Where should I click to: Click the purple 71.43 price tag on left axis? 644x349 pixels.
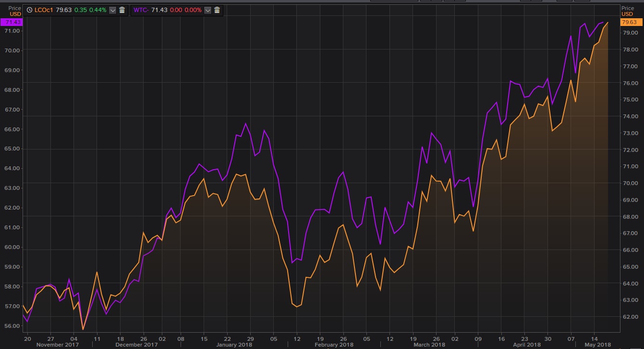11,22
